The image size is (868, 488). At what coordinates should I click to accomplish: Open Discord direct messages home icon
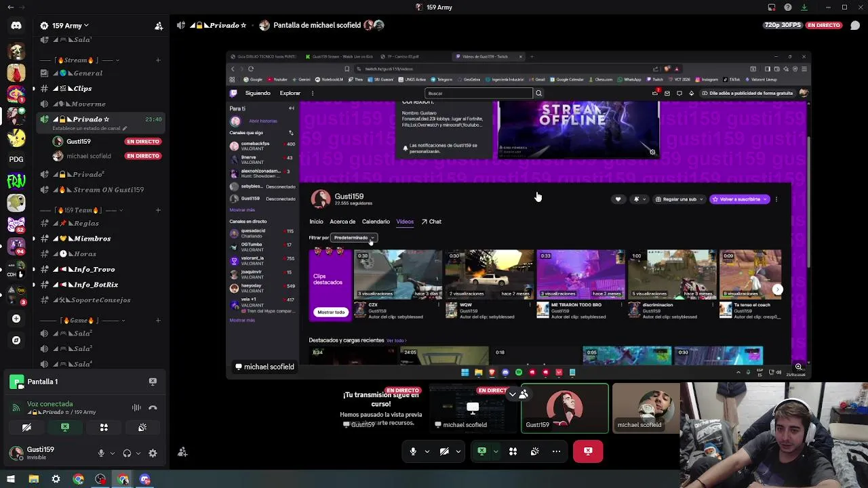(16, 26)
